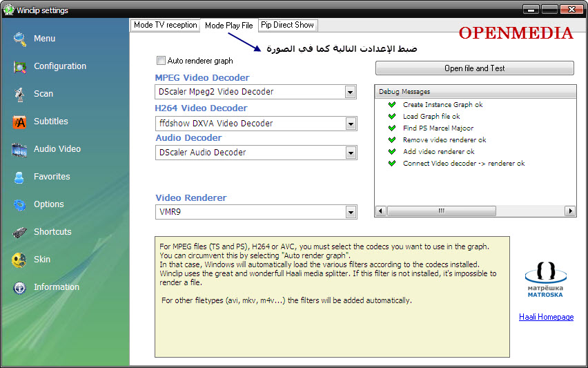Viewport: 588px width, 368px height.
Task: Click green check beside Load Graph file
Action: (x=392, y=116)
